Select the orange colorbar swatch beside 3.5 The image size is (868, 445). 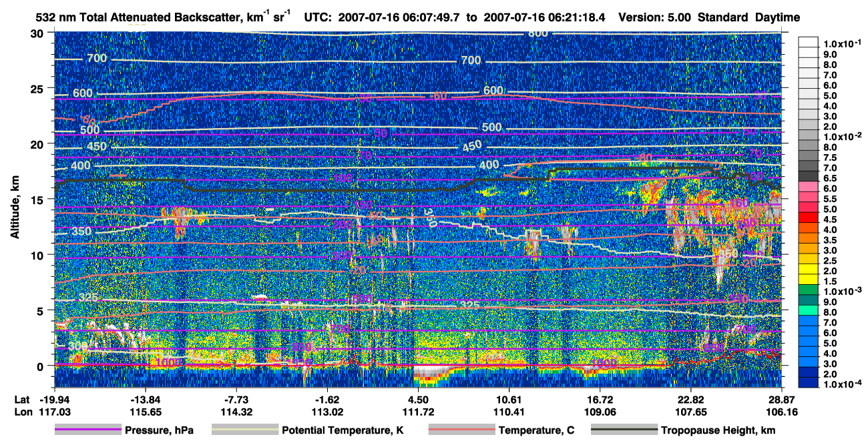pyautogui.click(x=809, y=240)
